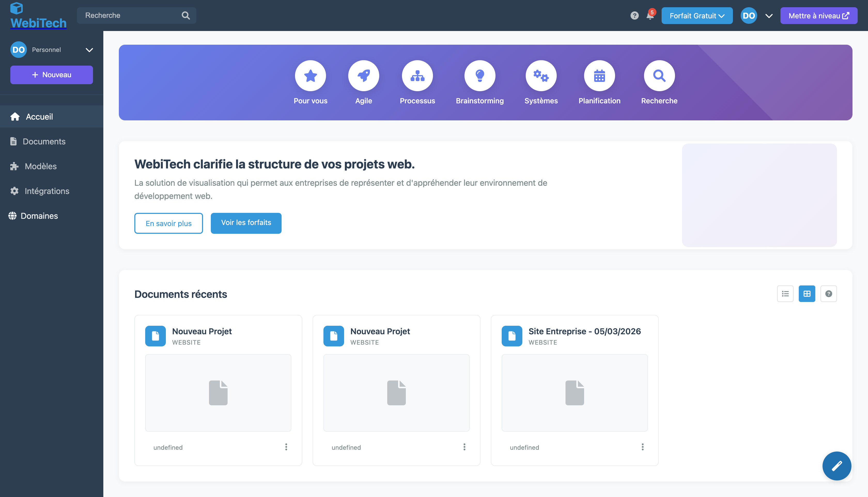Switch recent documents to grid view
The height and width of the screenshot is (497, 868).
click(x=807, y=293)
